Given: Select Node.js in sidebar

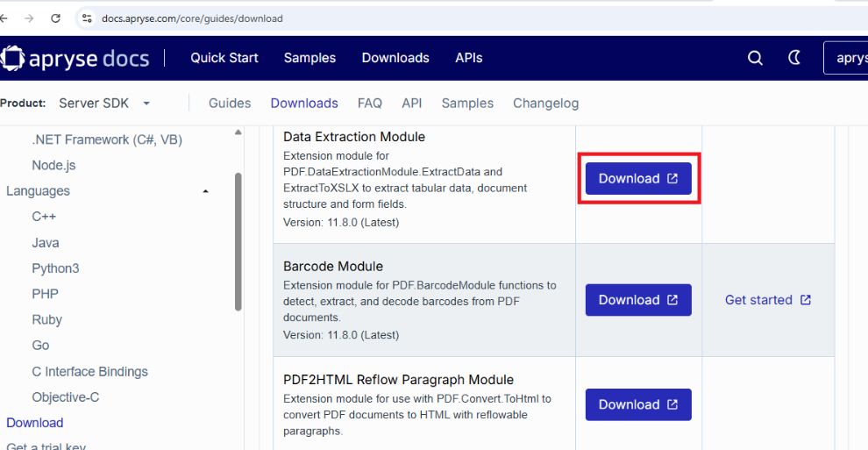Looking at the screenshot, I should [x=53, y=165].
